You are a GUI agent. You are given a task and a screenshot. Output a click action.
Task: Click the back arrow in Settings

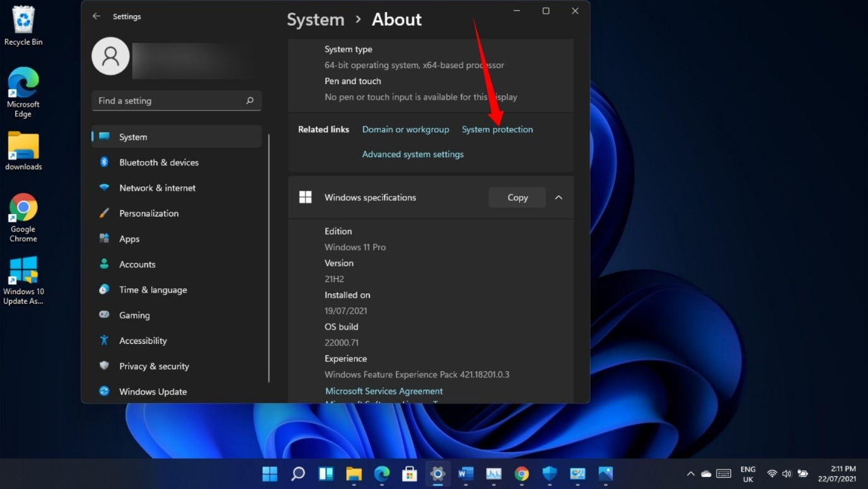coord(96,16)
